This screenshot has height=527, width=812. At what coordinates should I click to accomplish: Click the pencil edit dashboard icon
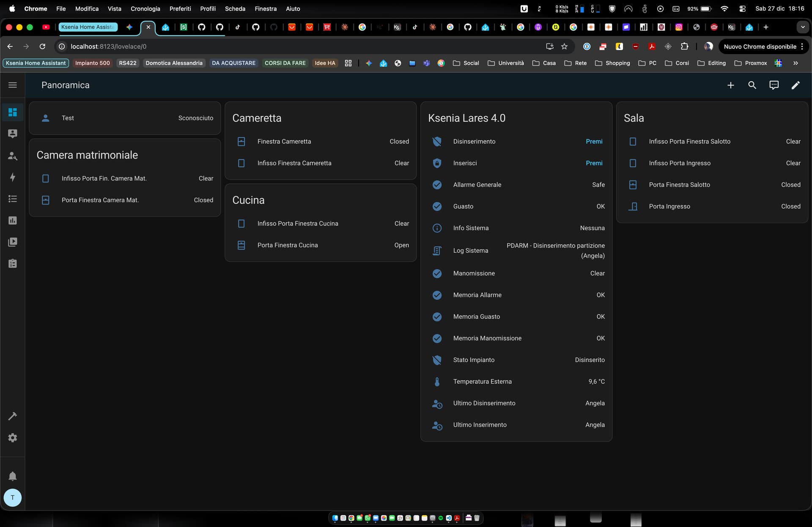(795, 85)
